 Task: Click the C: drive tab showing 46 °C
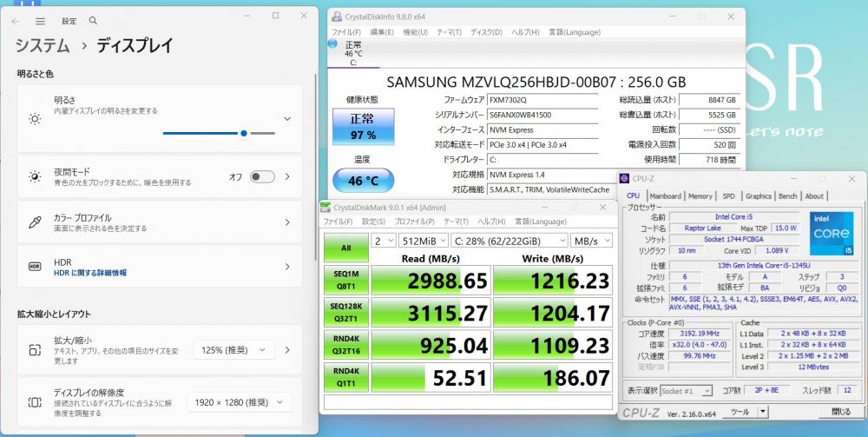[353, 53]
